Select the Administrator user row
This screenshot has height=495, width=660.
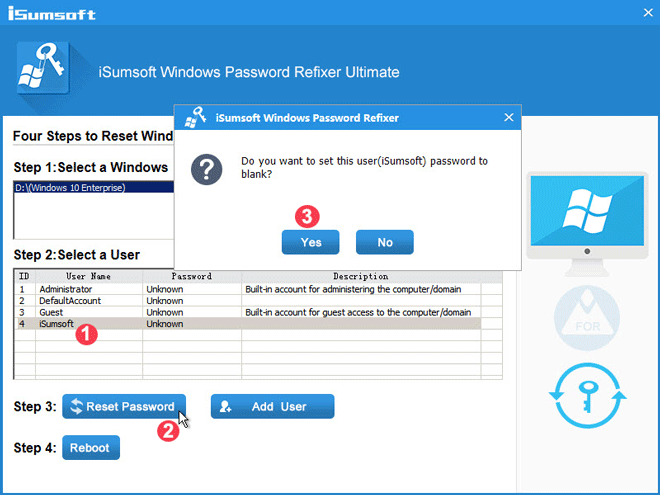pyautogui.click(x=248, y=289)
